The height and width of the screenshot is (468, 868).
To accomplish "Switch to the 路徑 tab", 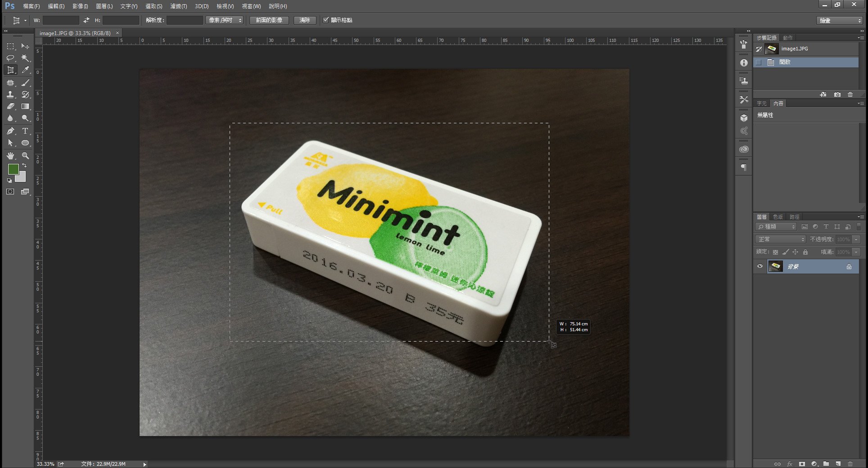I will tap(795, 217).
